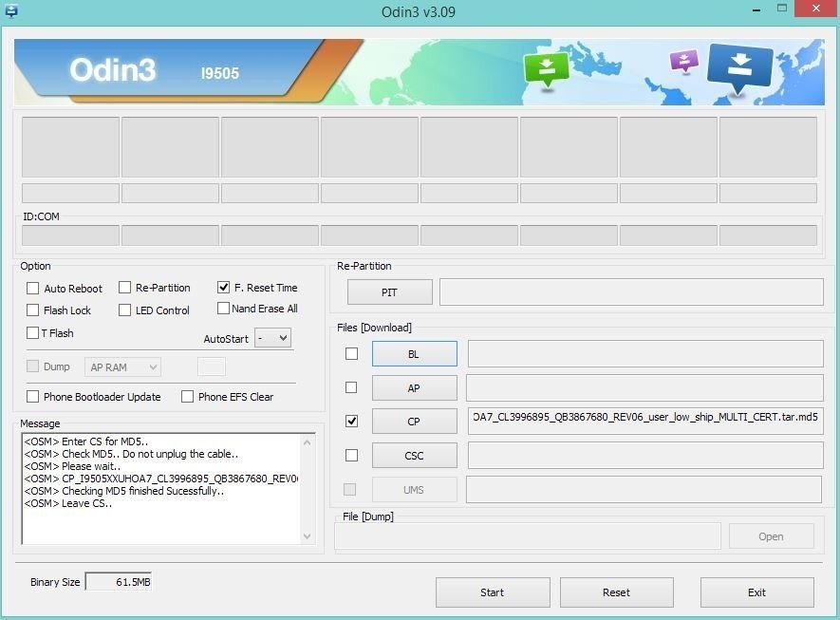Click the PIT file path field
This screenshot has width=840, height=620.
(631, 292)
